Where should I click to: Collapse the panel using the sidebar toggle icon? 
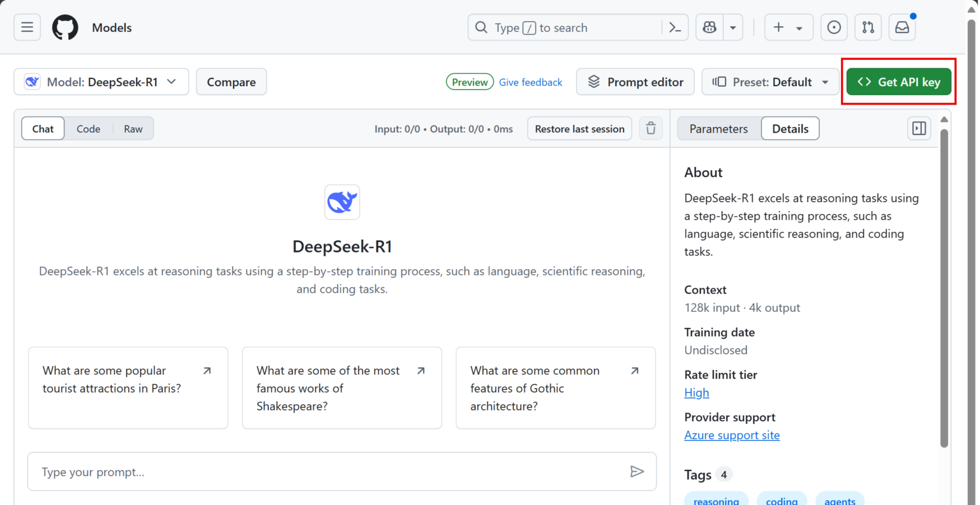point(919,128)
